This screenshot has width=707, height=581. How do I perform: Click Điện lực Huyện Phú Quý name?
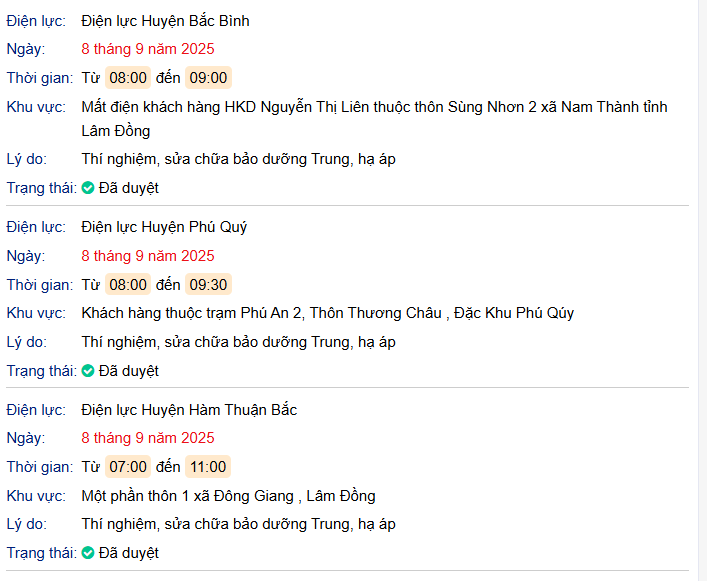pyautogui.click(x=164, y=227)
